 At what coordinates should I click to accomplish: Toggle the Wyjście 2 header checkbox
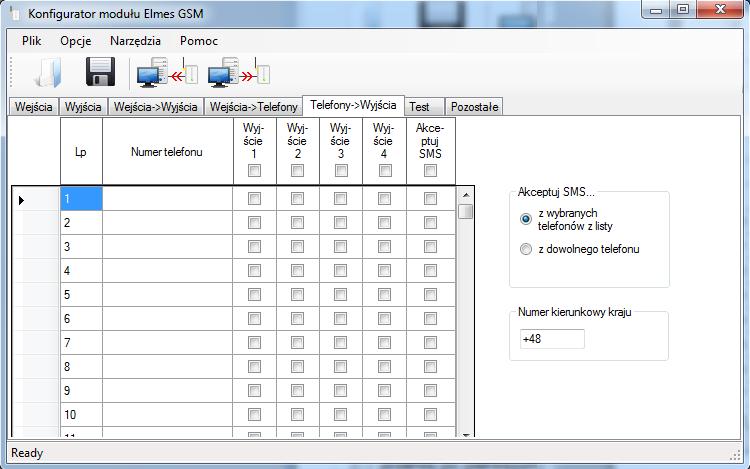click(298, 170)
